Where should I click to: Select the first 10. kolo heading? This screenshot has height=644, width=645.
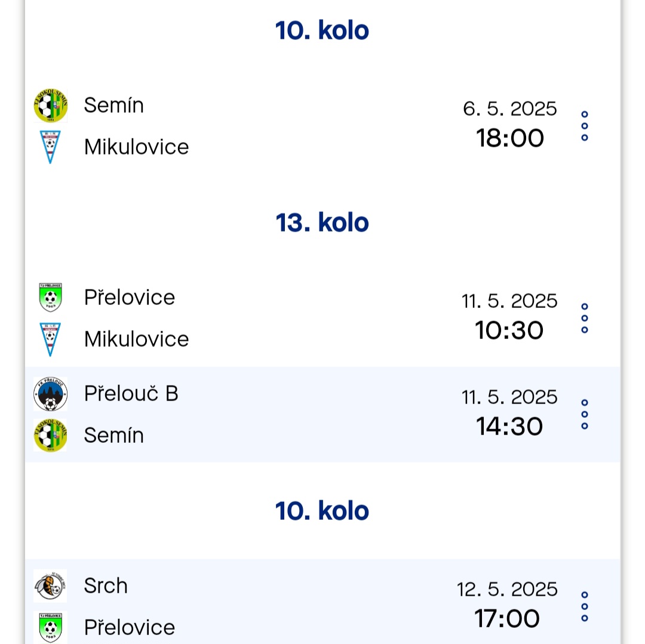322,31
